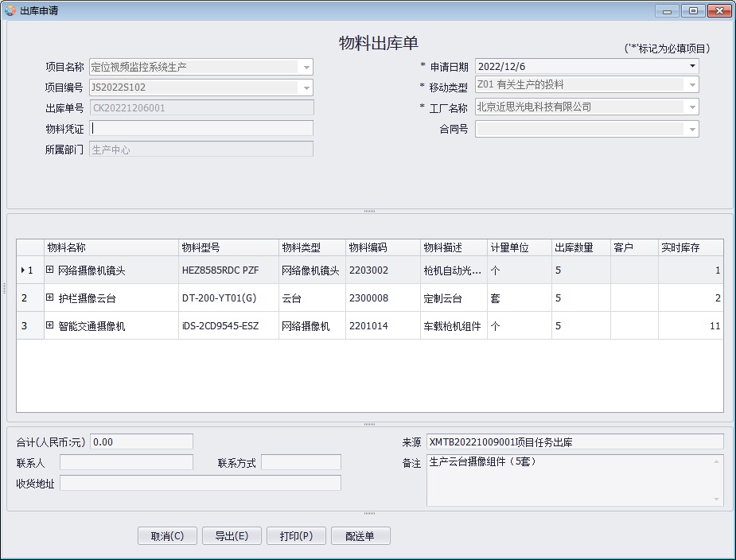Image resolution: width=736 pixels, height=560 pixels.
Task: Click the 联系人 text field
Action: (x=127, y=462)
